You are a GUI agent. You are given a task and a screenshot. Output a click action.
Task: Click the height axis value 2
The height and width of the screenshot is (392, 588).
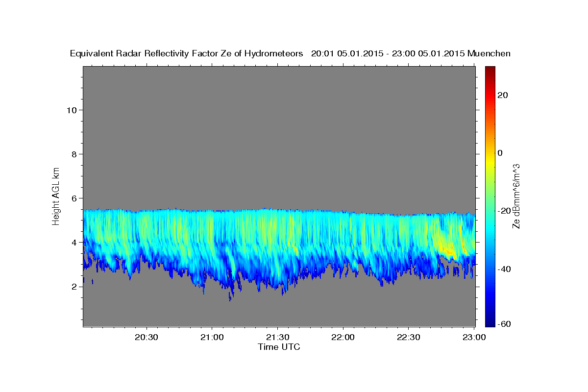(x=74, y=286)
